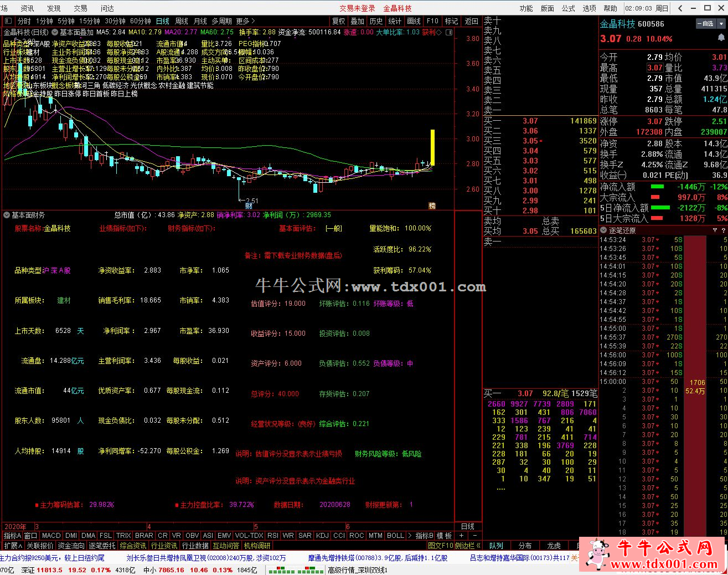Select the MACD indicator tab
The height and width of the screenshot is (575, 728).
51,536
